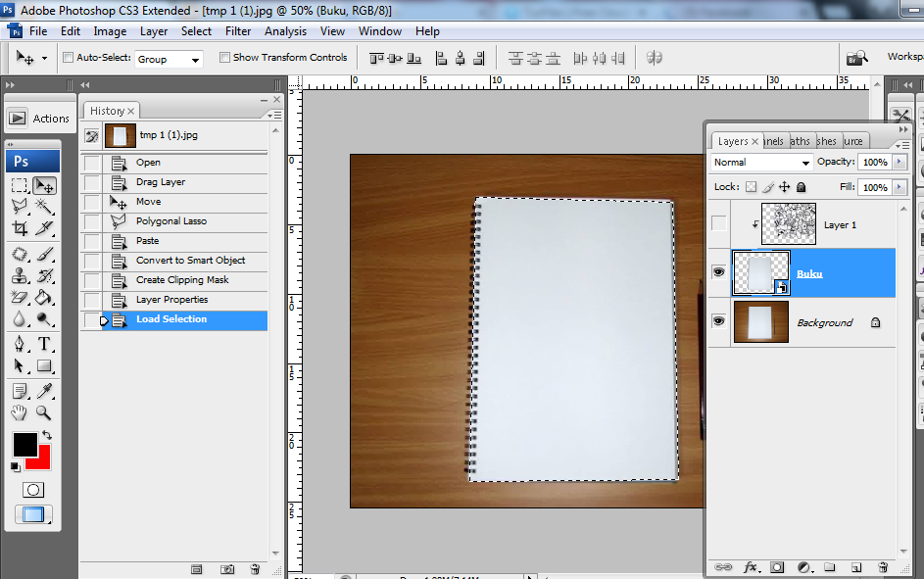Image resolution: width=924 pixels, height=579 pixels.
Task: Select the History Brush tool
Action: [x=44, y=275]
